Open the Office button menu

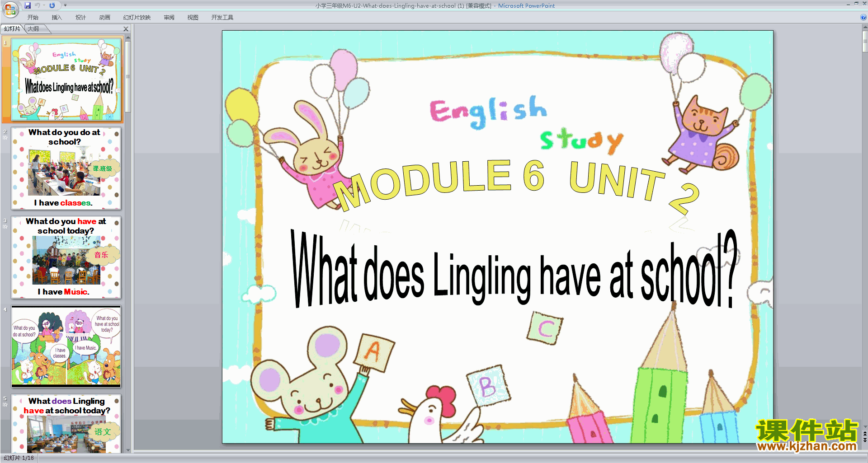[x=10, y=9]
